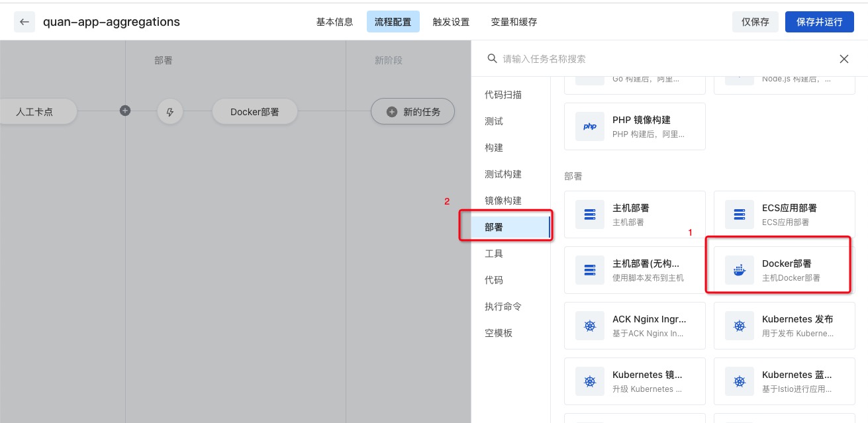The image size is (868, 423).
Task: Click the plus icon inside 新的任务
Action: click(392, 112)
